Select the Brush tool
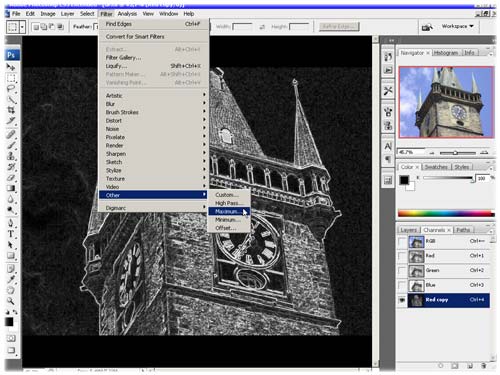 click(11, 145)
